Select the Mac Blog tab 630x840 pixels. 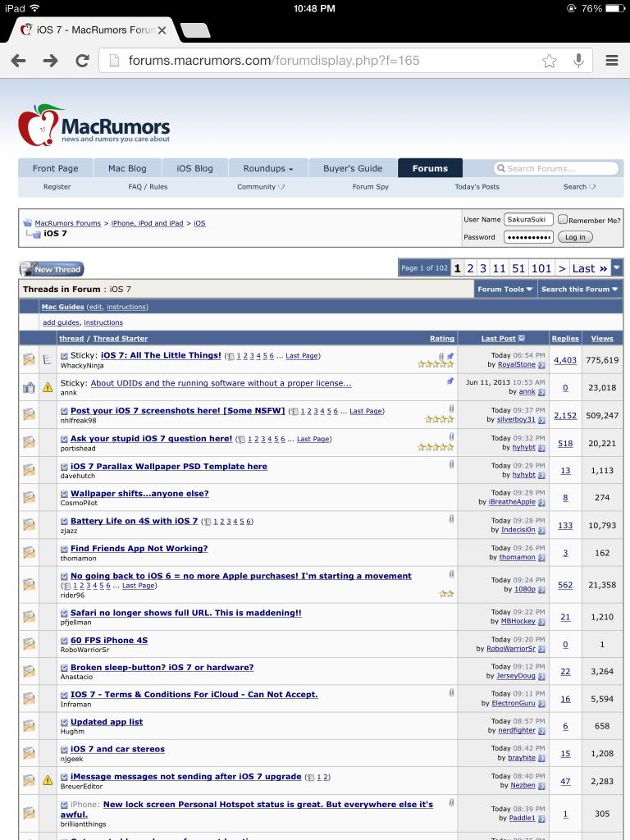pos(127,168)
